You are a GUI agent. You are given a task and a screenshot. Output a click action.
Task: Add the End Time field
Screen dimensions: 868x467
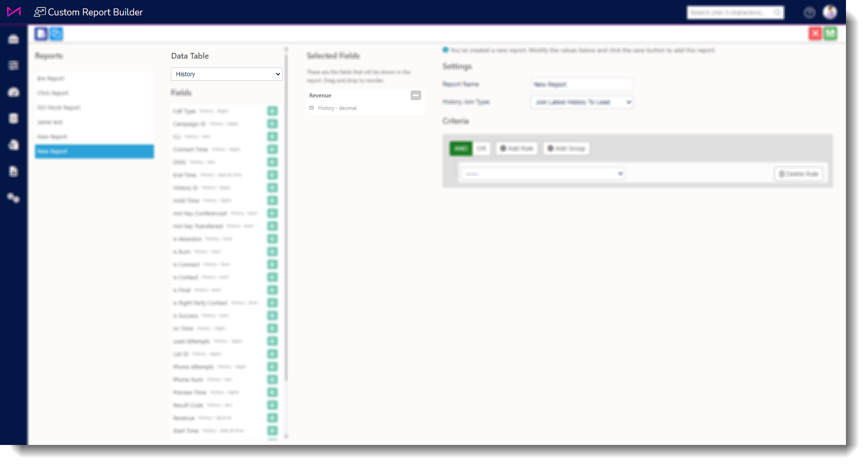pos(273,175)
